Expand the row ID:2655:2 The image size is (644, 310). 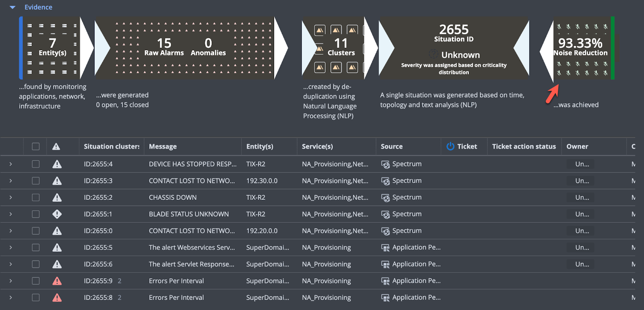tap(10, 197)
